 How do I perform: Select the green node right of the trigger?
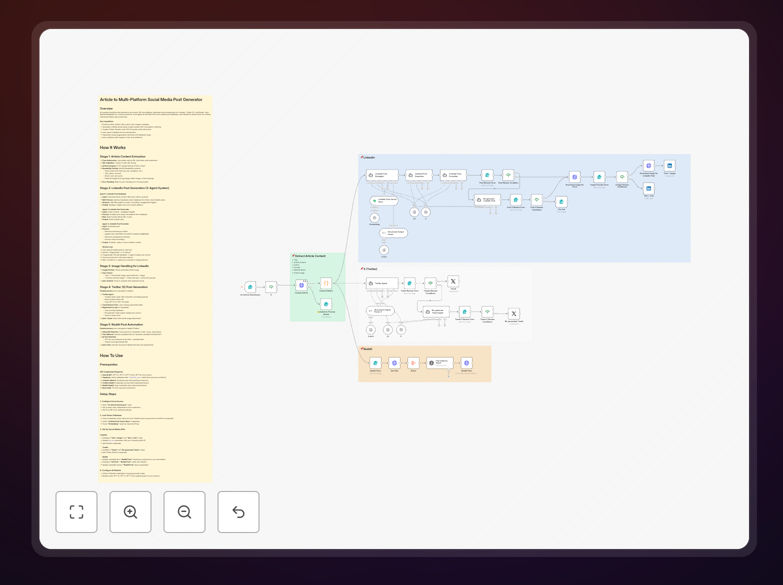click(x=271, y=287)
